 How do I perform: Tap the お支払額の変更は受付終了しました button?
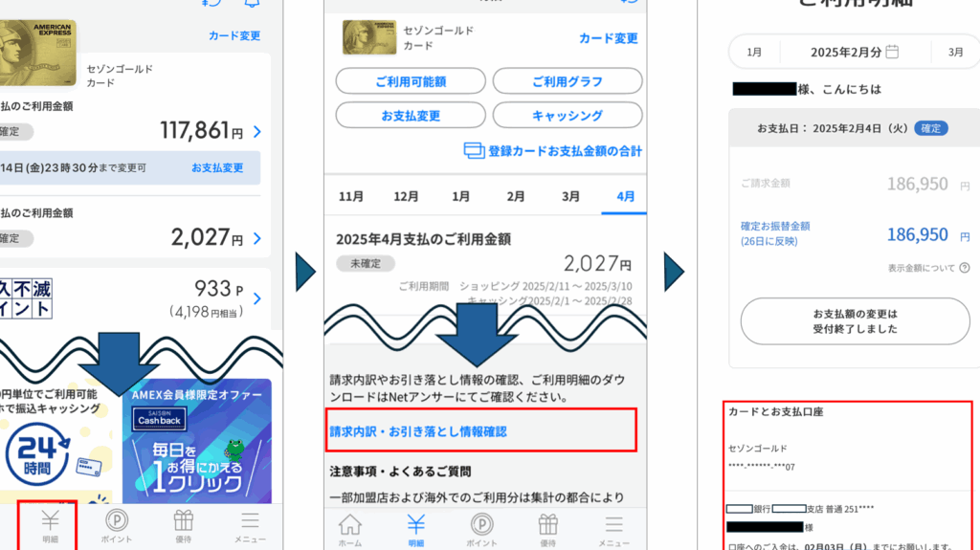855,321
